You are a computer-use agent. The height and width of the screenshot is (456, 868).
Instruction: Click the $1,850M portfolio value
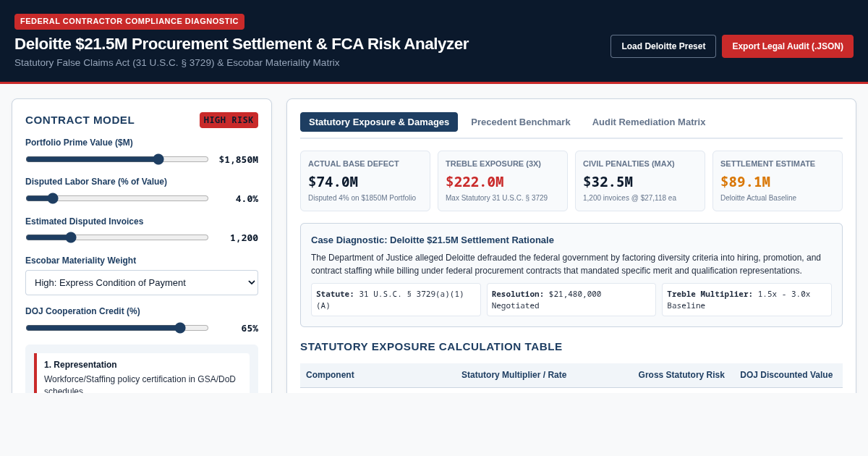(x=238, y=159)
